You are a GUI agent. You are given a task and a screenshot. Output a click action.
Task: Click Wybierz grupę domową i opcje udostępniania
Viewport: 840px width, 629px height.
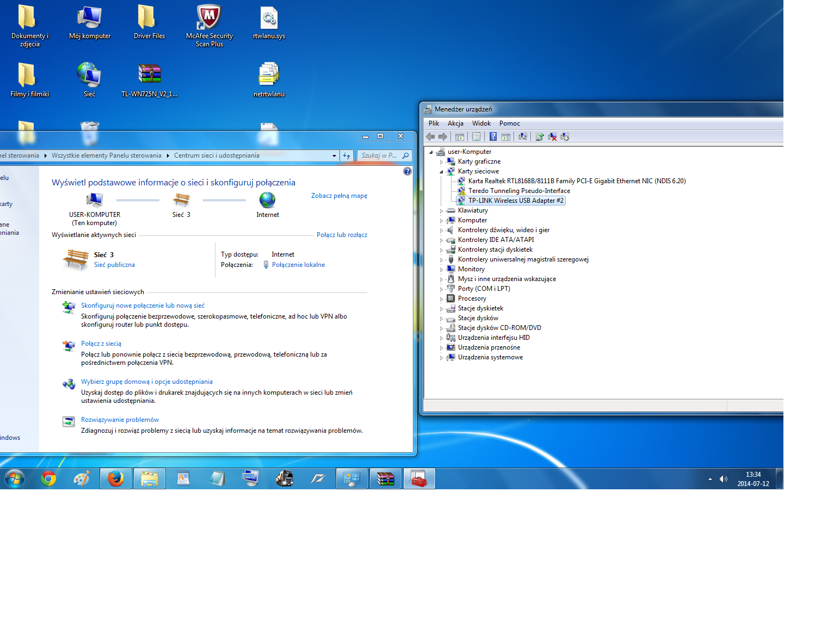coord(147,382)
